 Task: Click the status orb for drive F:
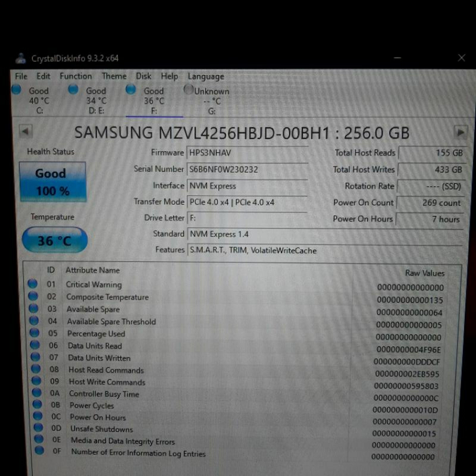[130, 89]
